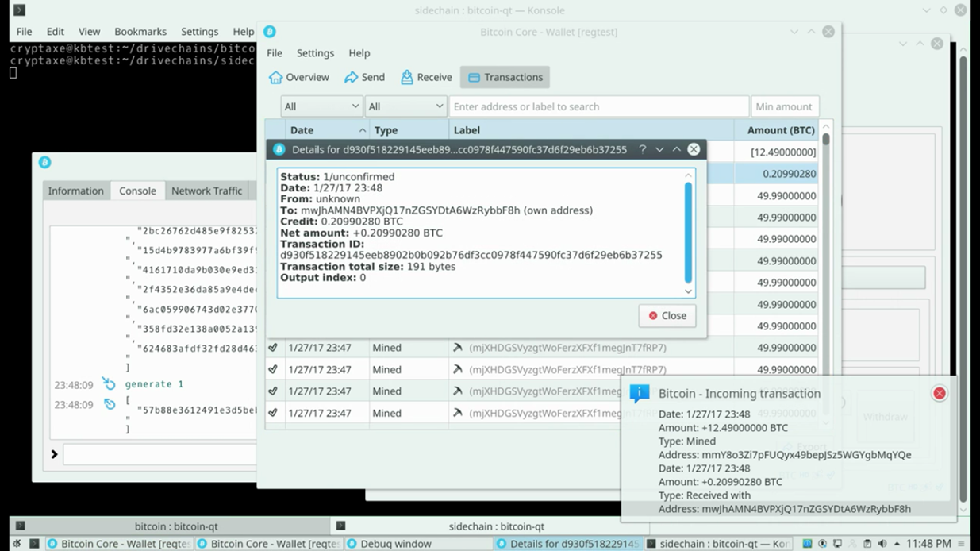The height and width of the screenshot is (551, 980).
Task: Dismiss the Incoming transaction notification
Action: (x=940, y=393)
